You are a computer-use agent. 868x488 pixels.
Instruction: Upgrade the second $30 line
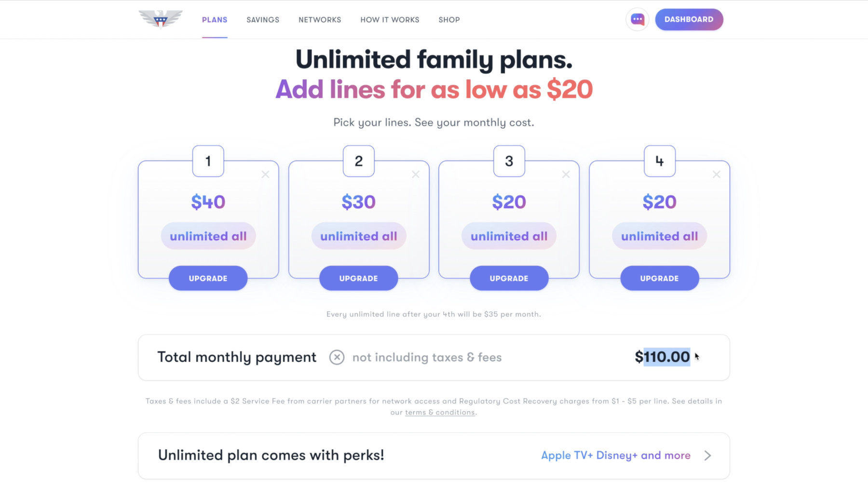[x=358, y=278]
